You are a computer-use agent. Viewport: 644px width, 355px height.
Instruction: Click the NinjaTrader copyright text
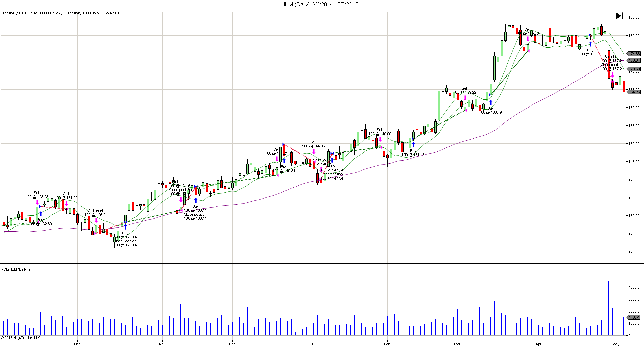pos(21,338)
